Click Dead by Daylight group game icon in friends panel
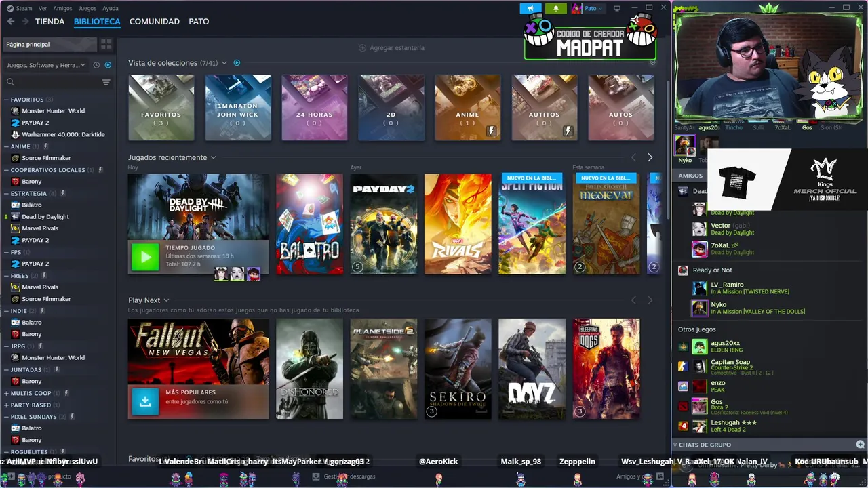868x488 pixels. click(x=683, y=191)
